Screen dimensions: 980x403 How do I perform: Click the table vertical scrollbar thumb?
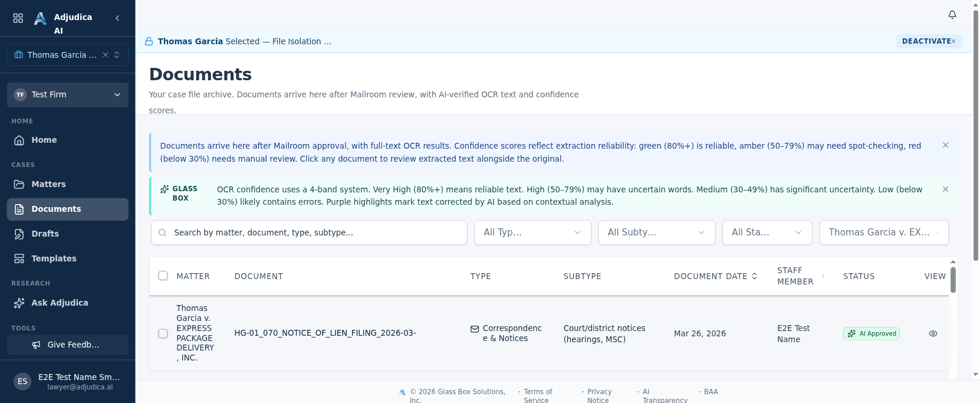pyautogui.click(x=953, y=280)
